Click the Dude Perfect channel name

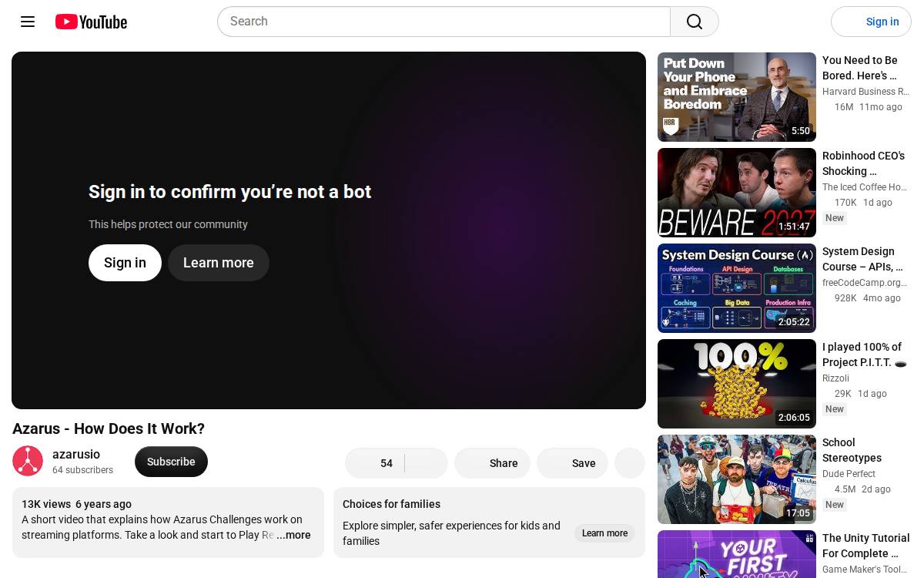849,474
